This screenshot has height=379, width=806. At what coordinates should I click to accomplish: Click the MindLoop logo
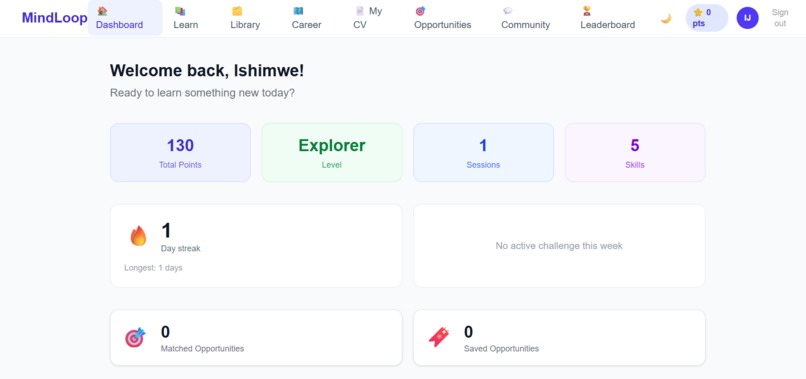(x=54, y=17)
